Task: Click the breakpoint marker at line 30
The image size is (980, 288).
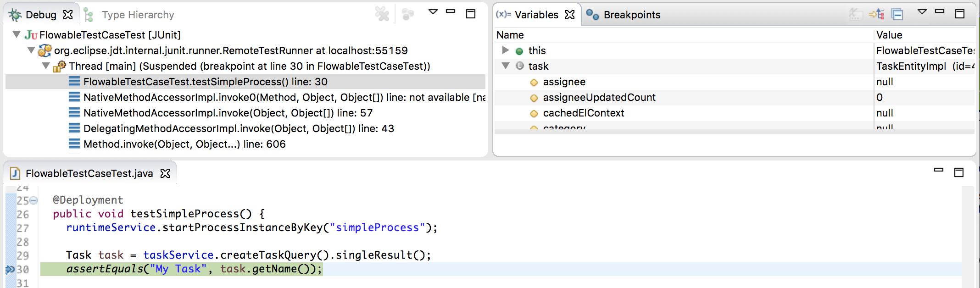Action: coord(10,269)
